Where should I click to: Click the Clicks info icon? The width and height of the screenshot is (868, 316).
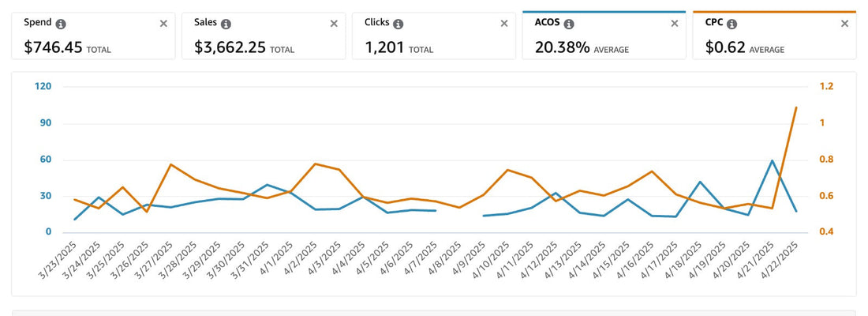click(x=398, y=24)
